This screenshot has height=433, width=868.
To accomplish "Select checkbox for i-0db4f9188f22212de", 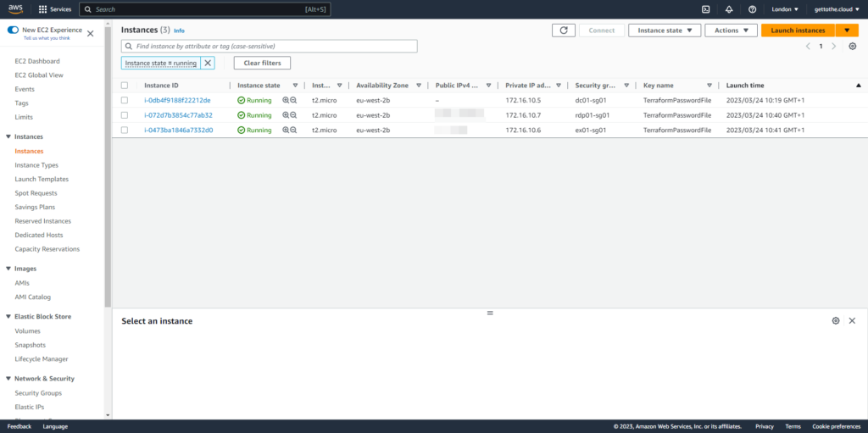I will [x=125, y=100].
